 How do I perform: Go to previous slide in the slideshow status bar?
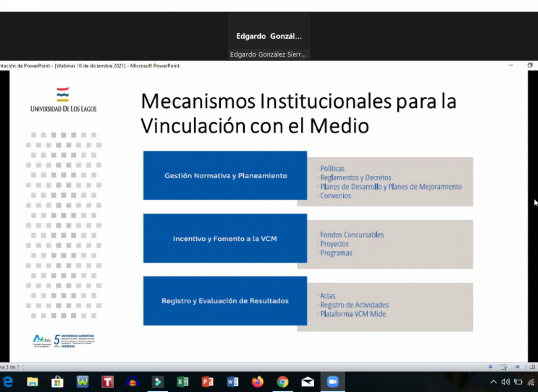[x=490, y=367]
